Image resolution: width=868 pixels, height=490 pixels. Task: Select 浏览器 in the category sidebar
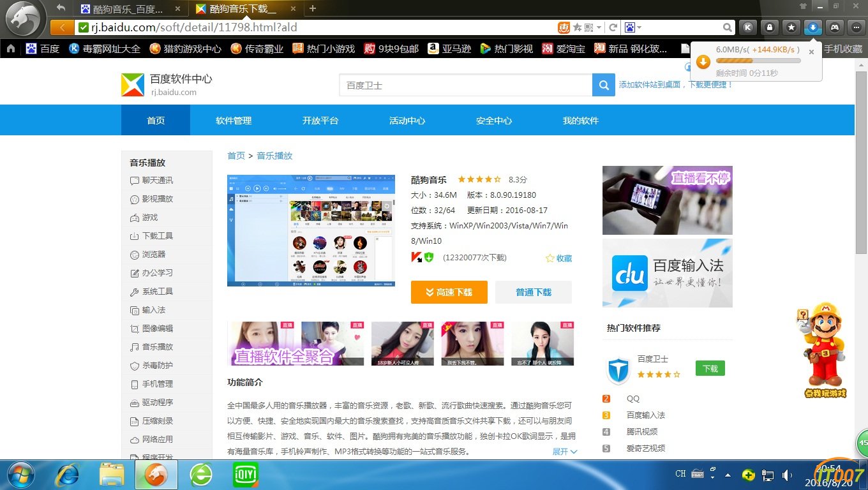167,255
